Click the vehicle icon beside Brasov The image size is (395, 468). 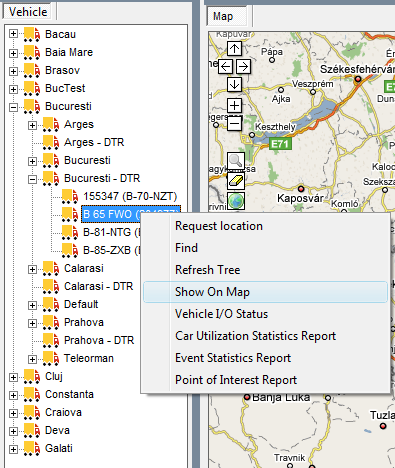click(x=32, y=70)
